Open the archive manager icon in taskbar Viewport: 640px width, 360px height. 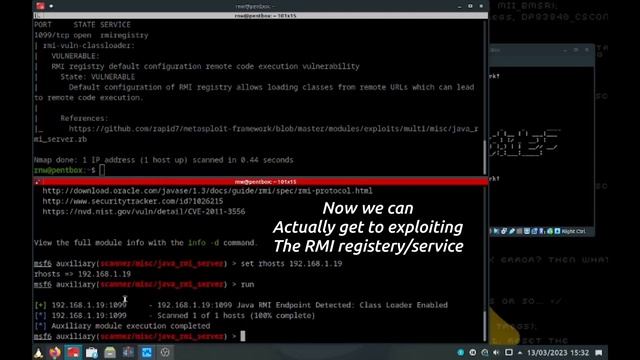(x=110, y=353)
